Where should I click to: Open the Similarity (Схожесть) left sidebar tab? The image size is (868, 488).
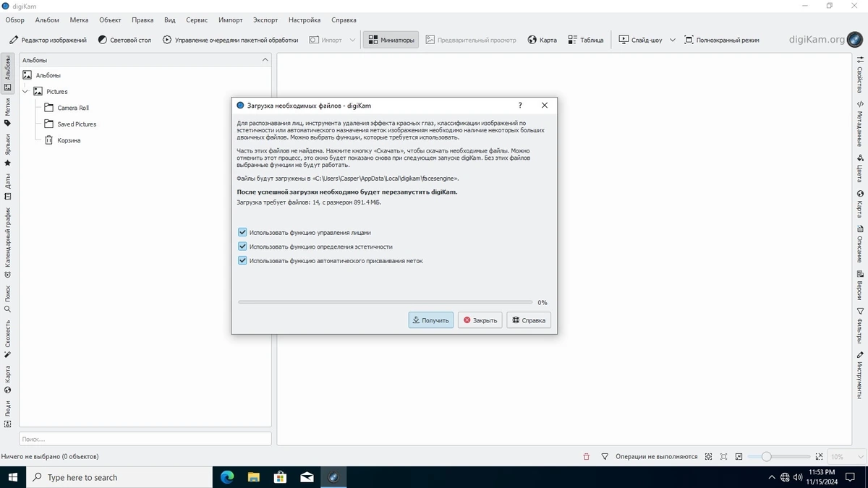coord(8,339)
